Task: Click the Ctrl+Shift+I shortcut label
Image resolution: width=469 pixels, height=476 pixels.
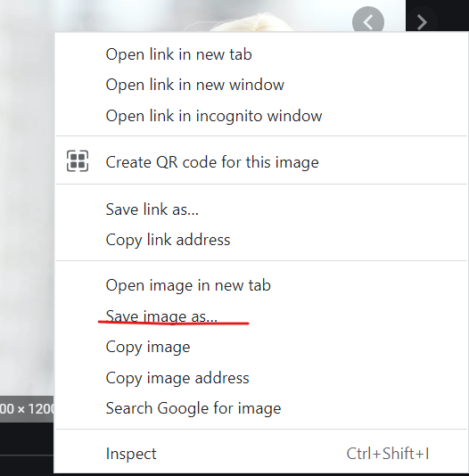Action: (x=388, y=454)
